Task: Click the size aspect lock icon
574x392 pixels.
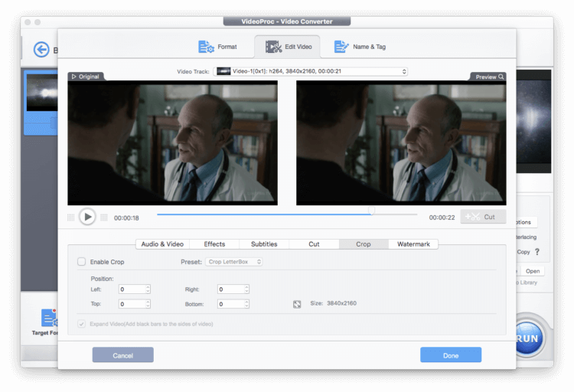Action: (297, 304)
